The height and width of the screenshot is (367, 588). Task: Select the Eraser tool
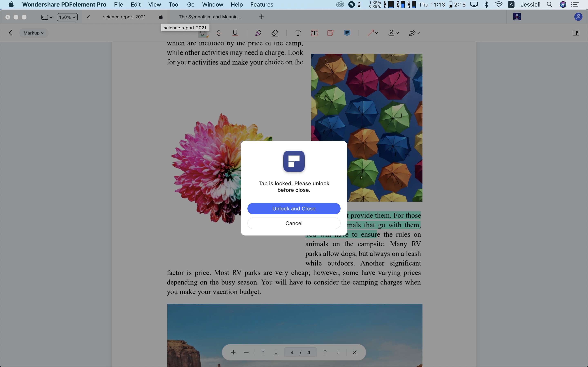point(275,33)
